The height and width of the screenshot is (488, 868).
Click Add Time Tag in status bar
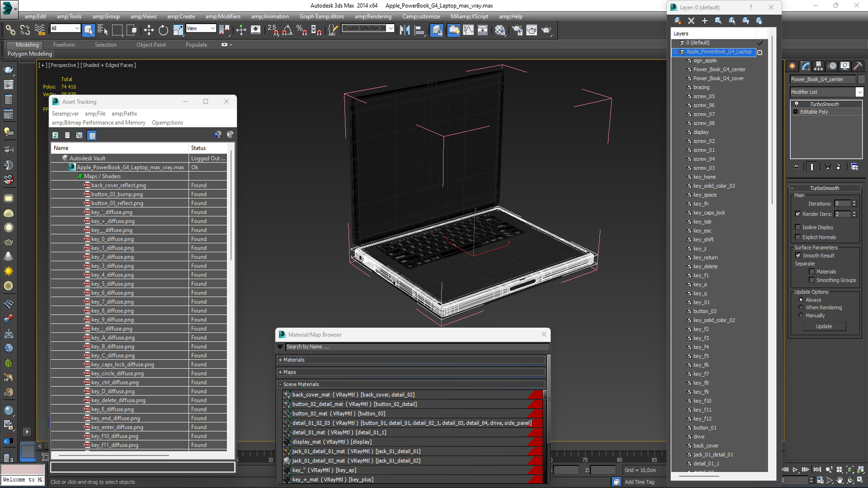(639, 482)
